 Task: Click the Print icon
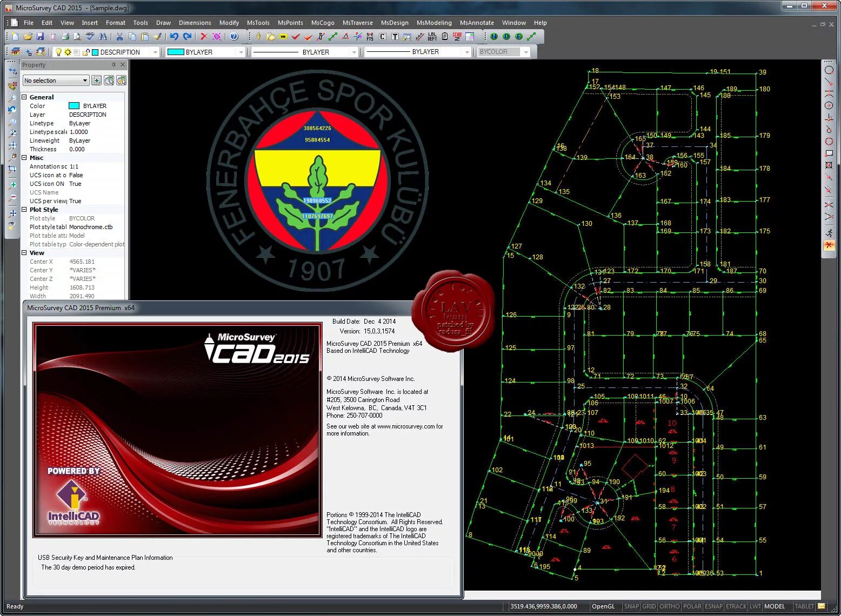point(65,37)
